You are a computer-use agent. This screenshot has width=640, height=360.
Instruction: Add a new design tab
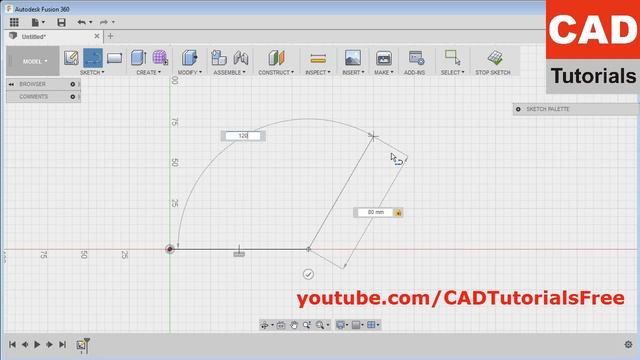[110, 36]
